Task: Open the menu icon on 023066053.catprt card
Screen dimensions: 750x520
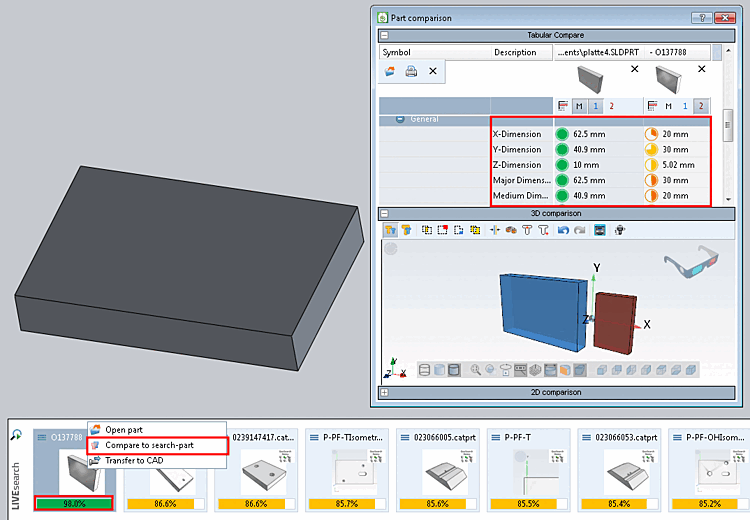Action: (586, 438)
